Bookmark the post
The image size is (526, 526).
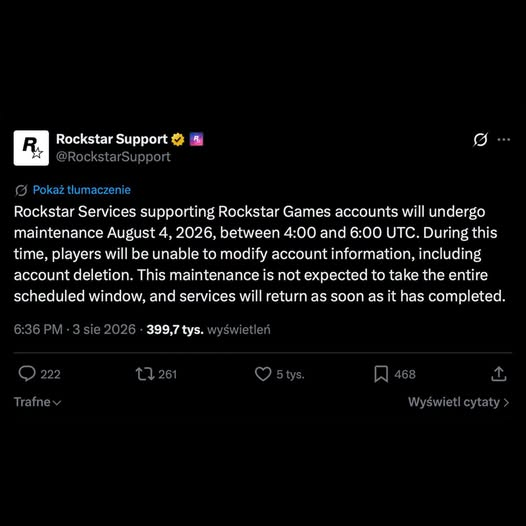[381, 374]
